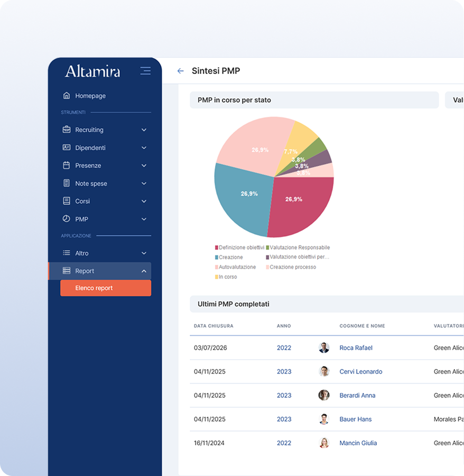Click the PMP pie chart sidebar icon
The image size is (464, 476).
67,219
